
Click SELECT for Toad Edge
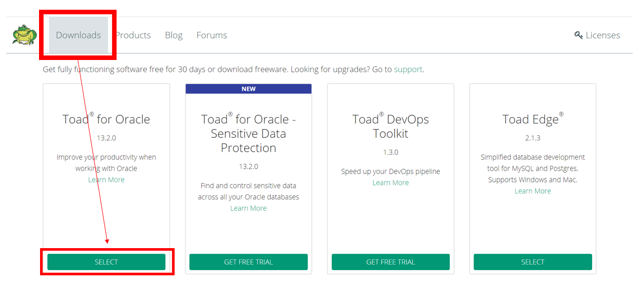click(533, 262)
